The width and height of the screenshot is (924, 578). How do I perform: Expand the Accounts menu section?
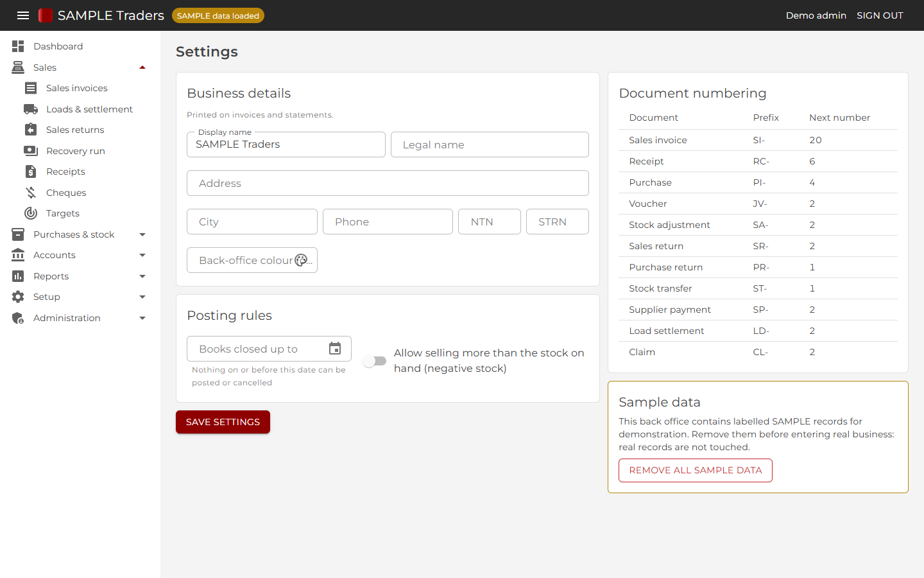(x=142, y=255)
